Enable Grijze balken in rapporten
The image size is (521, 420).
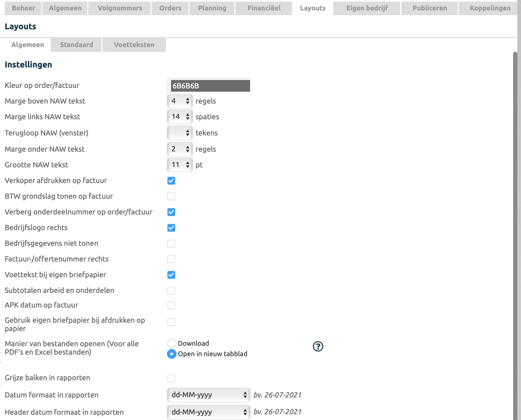171,378
